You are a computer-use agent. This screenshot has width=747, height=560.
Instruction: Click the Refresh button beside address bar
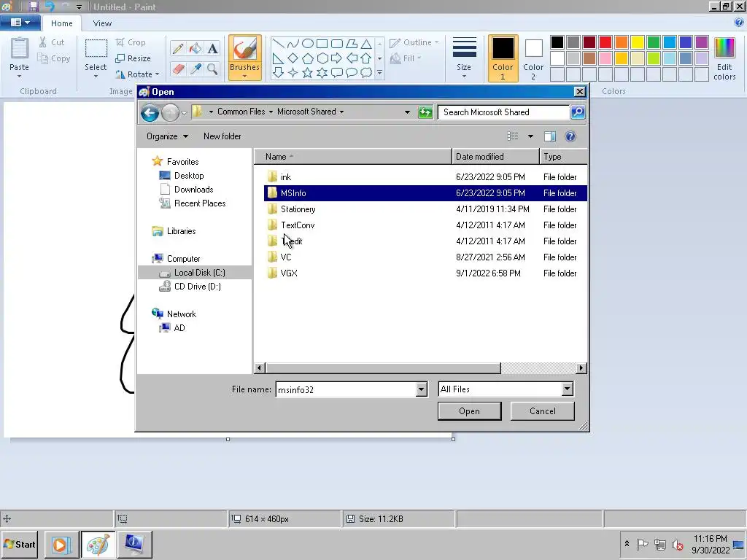pyautogui.click(x=425, y=112)
